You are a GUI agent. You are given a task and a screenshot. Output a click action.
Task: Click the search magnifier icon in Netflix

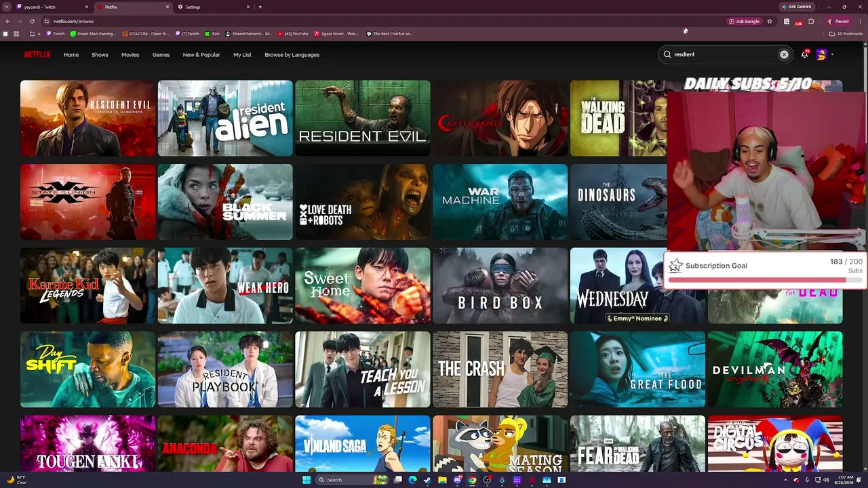(667, 54)
